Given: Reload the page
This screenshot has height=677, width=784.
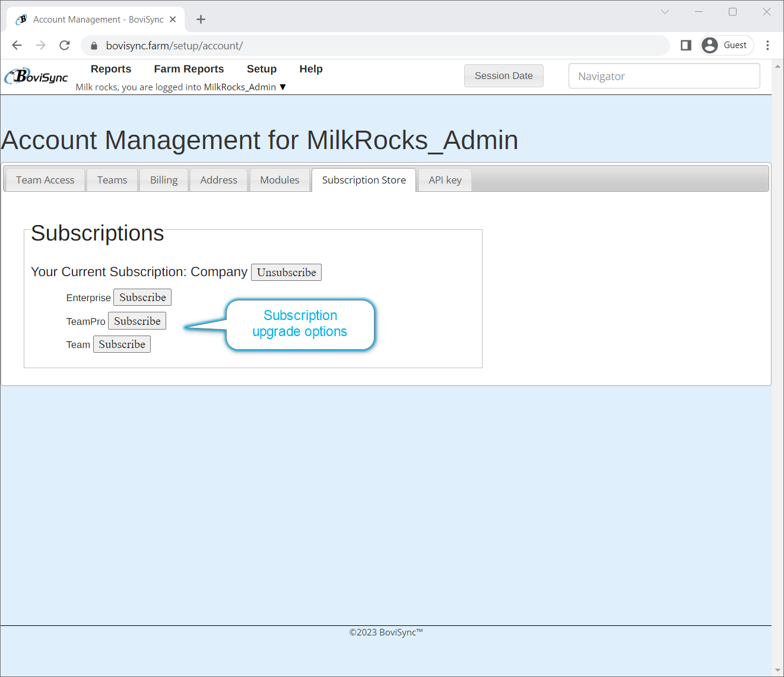Looking at the screenshot, I should point(65,45).
